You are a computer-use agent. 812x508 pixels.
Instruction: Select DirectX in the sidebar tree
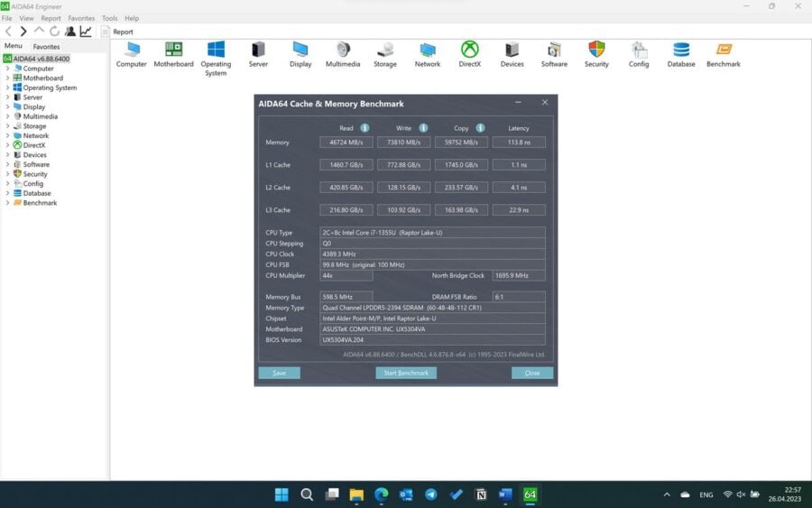click(x=33, y=145)
